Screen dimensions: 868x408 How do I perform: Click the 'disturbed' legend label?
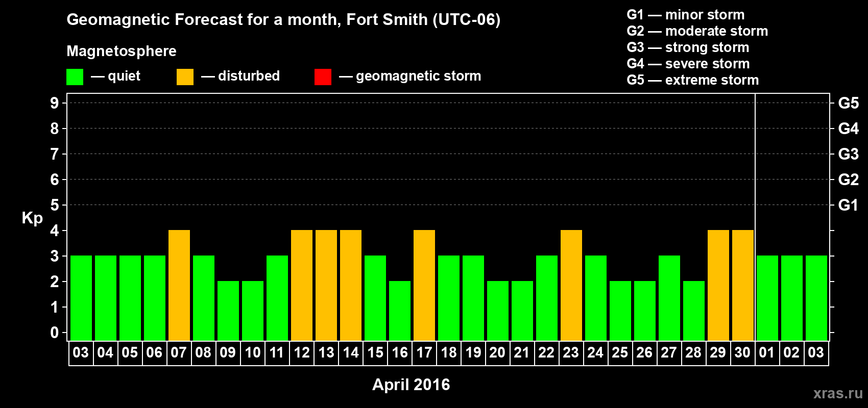tap(249, 76)
